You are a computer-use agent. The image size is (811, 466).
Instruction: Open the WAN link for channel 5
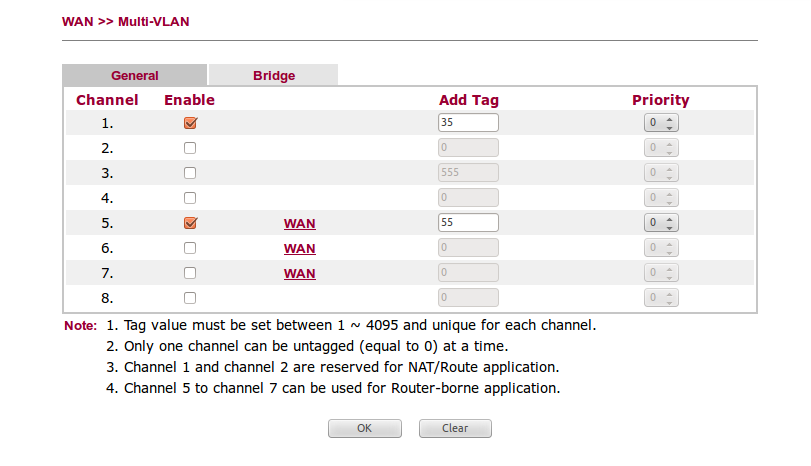tap(299, 224)
